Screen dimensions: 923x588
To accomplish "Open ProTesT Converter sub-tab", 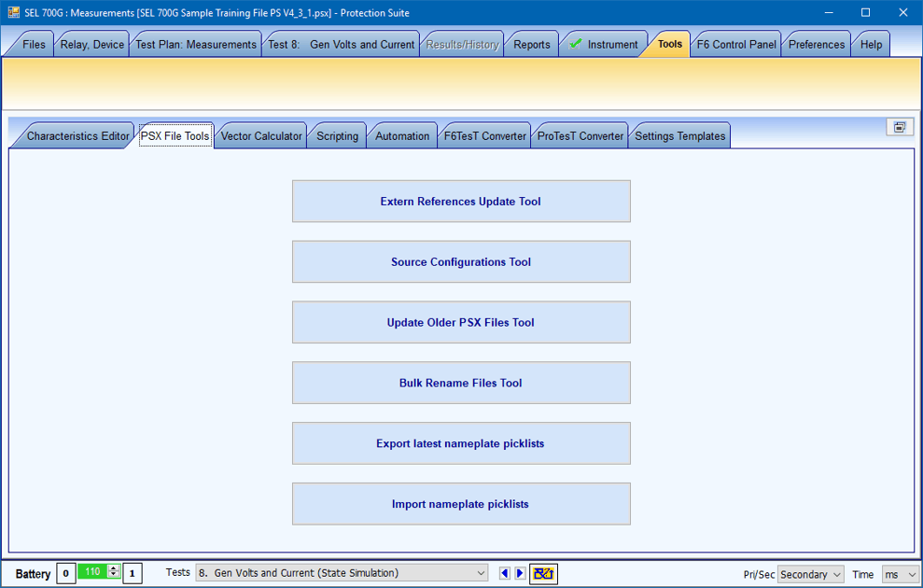I will [x=580, y=136].
